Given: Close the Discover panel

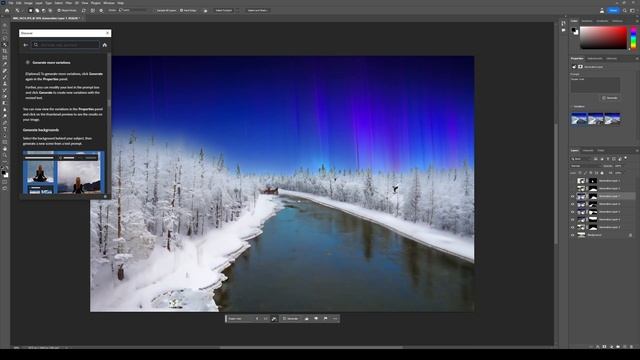Looking at the screenshot, I should 107,33.
